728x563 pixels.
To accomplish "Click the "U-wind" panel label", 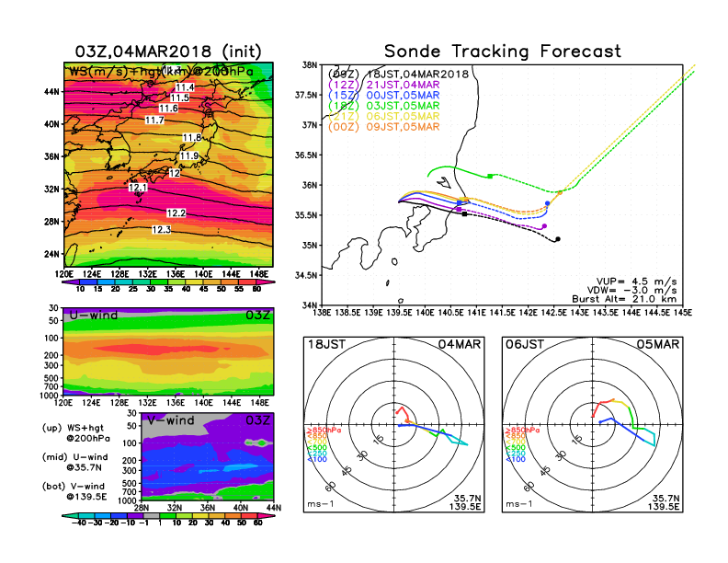I will [x=94, y=316].
